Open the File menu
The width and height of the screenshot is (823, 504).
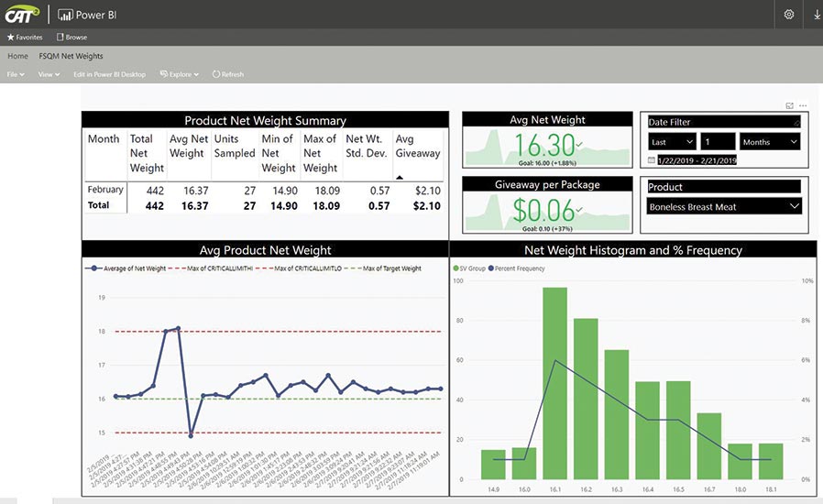(x=16, y=74)
